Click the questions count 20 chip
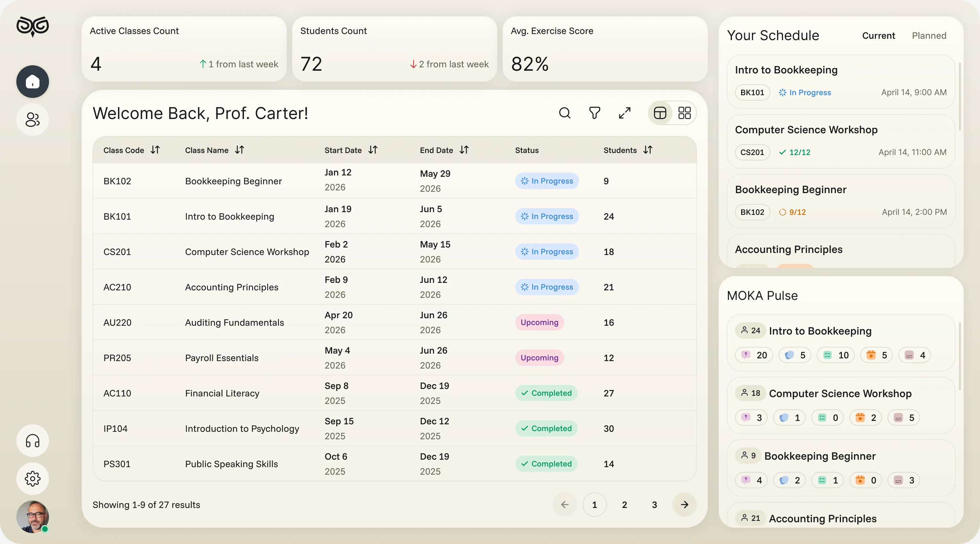The width and height of the screenshot is (980, 544). click(x=754, y=355)
